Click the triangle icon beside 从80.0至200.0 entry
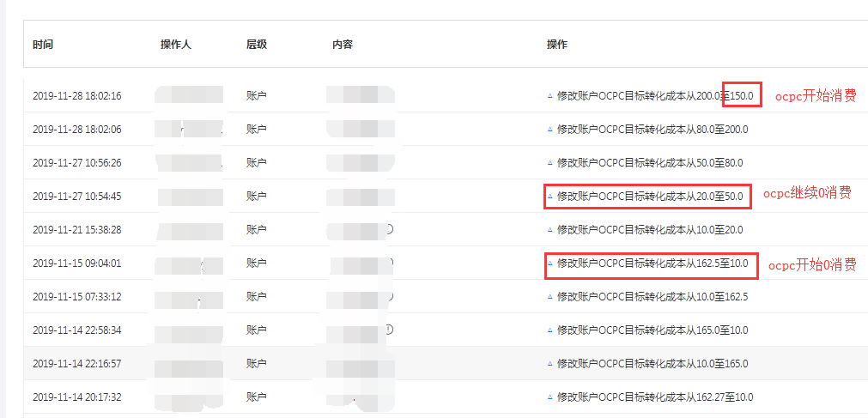This screenshot has width=868, height=418. [x=549, y=129]
